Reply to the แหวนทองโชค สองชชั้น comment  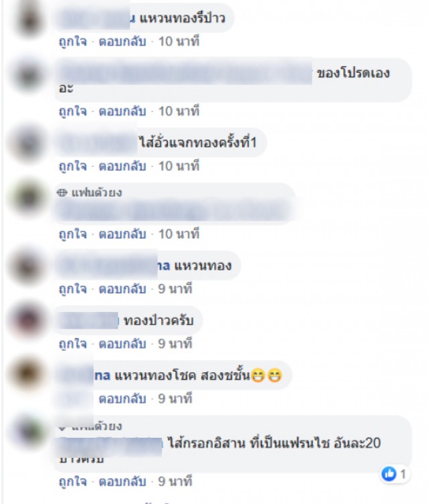click(122, 399)
